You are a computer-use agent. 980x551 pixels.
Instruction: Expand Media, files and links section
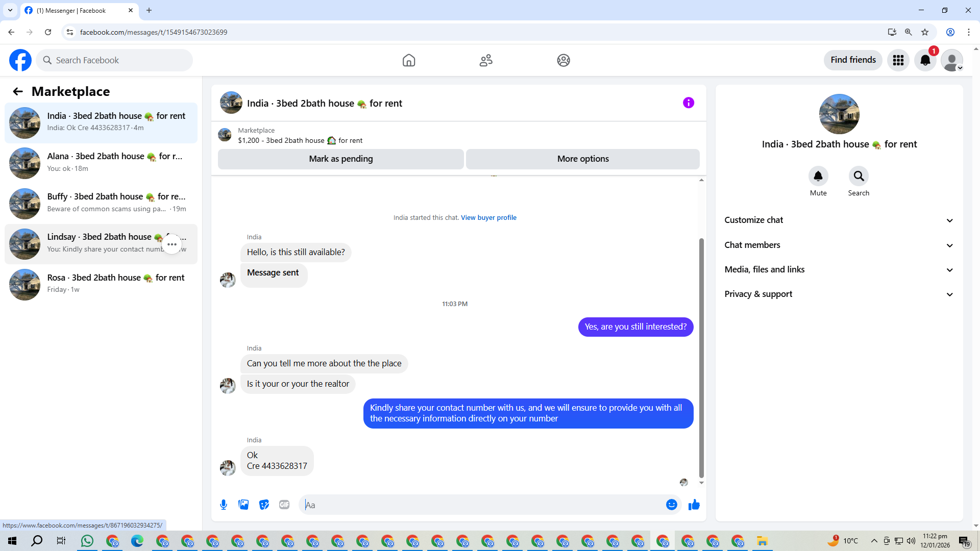[x=839, y=269]
